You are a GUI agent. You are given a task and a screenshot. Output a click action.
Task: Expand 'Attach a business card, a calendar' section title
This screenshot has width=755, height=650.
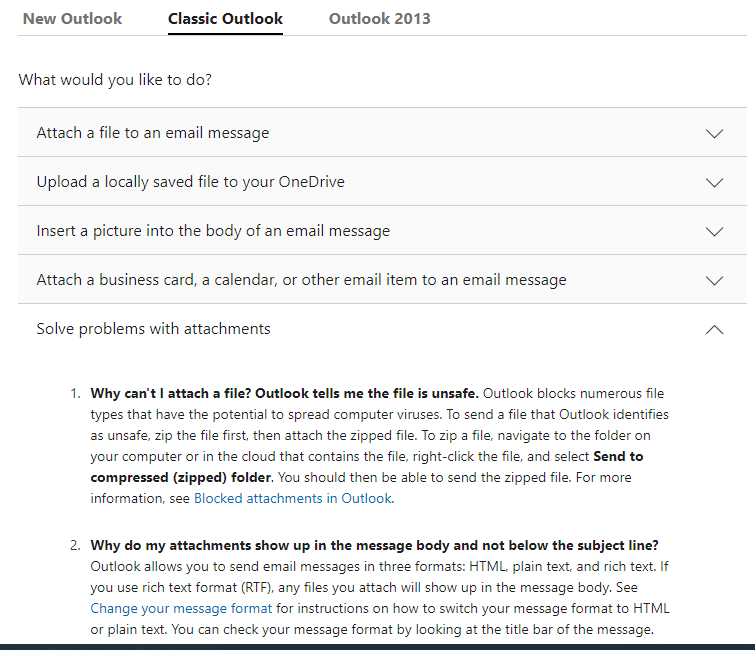tap(301, 280)
